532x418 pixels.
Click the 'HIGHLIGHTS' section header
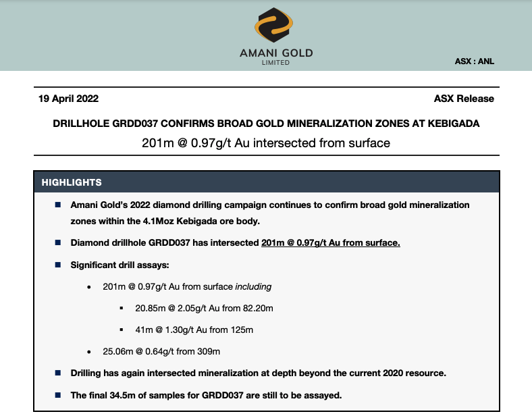pyautogui.click(x=72, y=182)
